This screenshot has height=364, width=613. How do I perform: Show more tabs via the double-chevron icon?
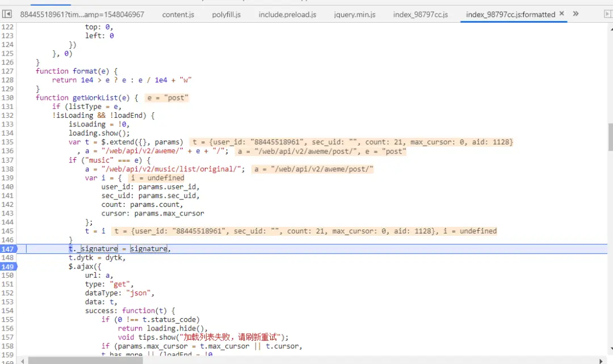click(x=576, y=14)
